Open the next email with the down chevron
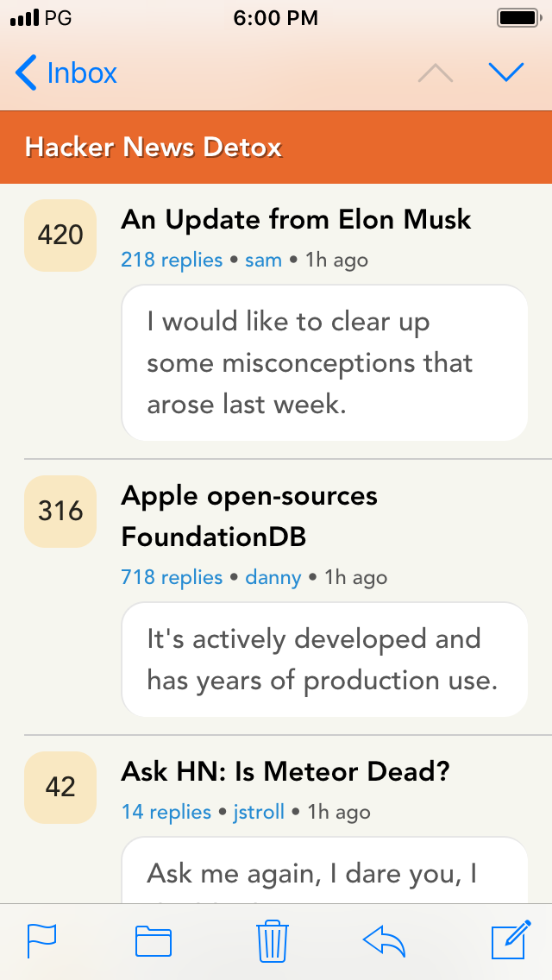 [x=506, y=72]
